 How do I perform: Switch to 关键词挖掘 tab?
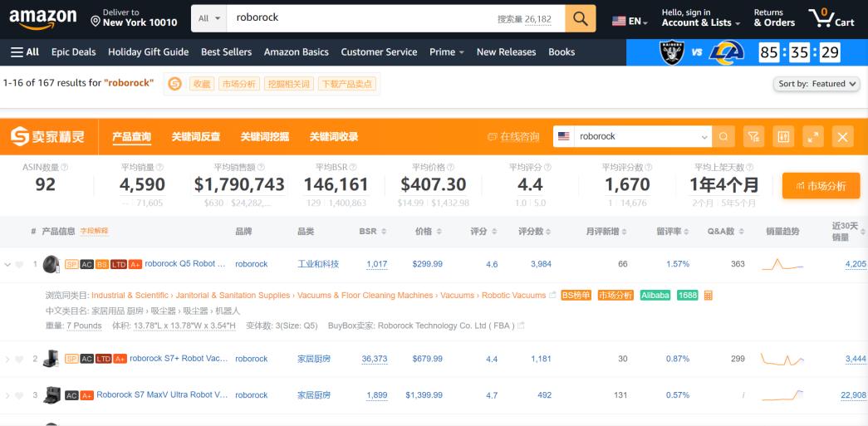(x=265, y=137)
